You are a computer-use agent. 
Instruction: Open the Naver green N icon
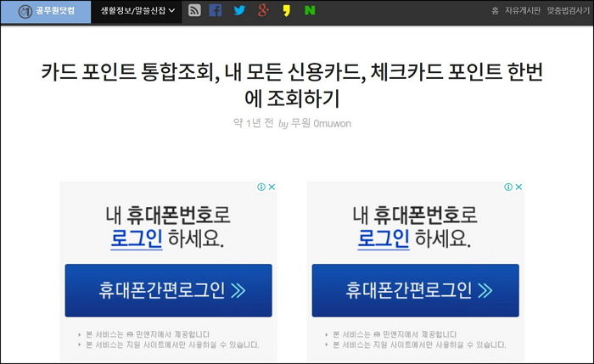(x=310, y=10)
